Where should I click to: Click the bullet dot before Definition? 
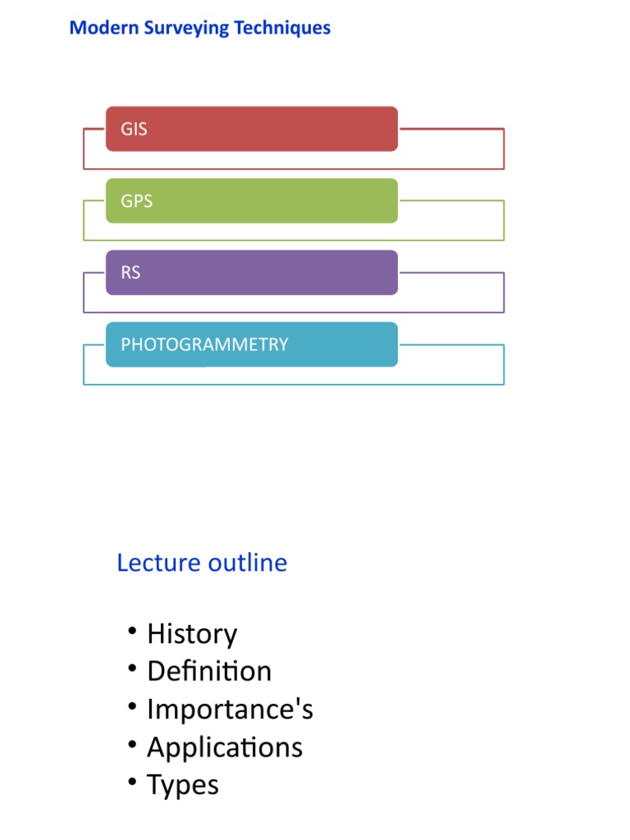(132, 668)
